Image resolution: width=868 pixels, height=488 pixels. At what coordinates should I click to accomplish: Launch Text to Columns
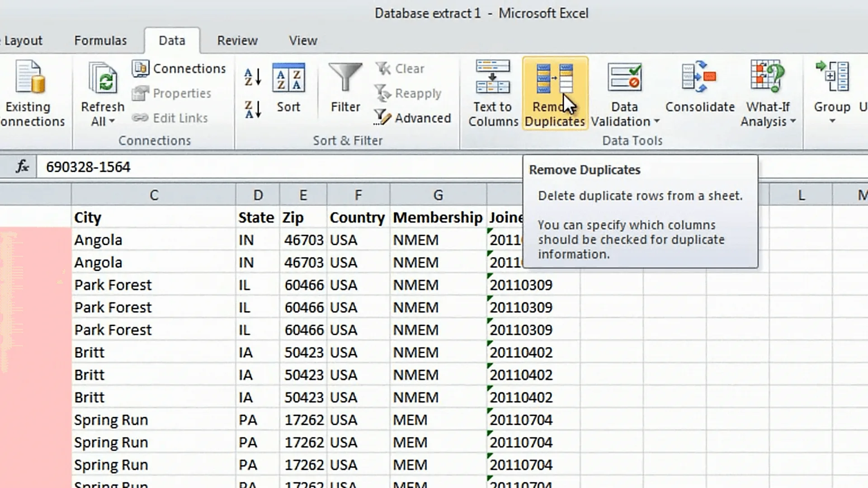tap(493, 94)
